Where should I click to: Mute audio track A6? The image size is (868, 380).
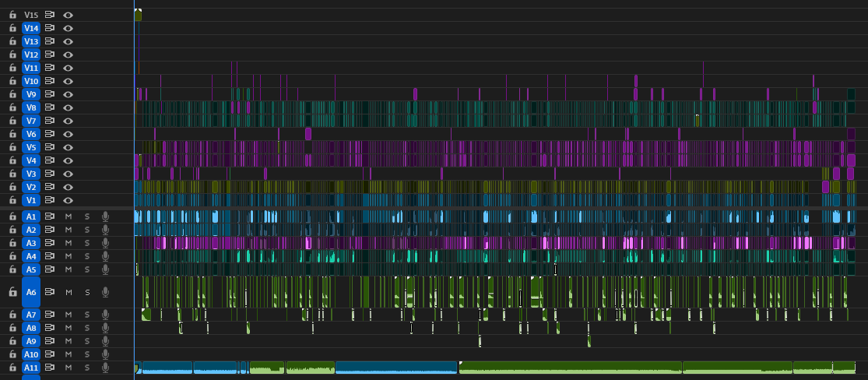[69, 293]
